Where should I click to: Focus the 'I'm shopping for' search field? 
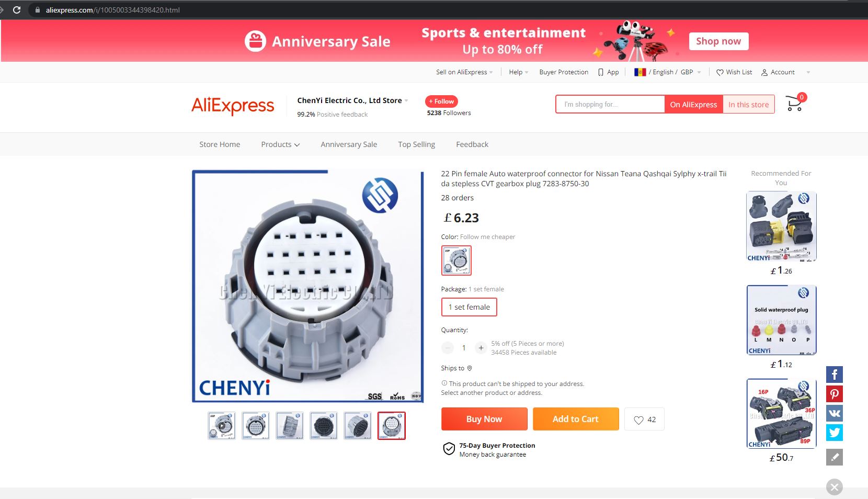tap(610, 105)
